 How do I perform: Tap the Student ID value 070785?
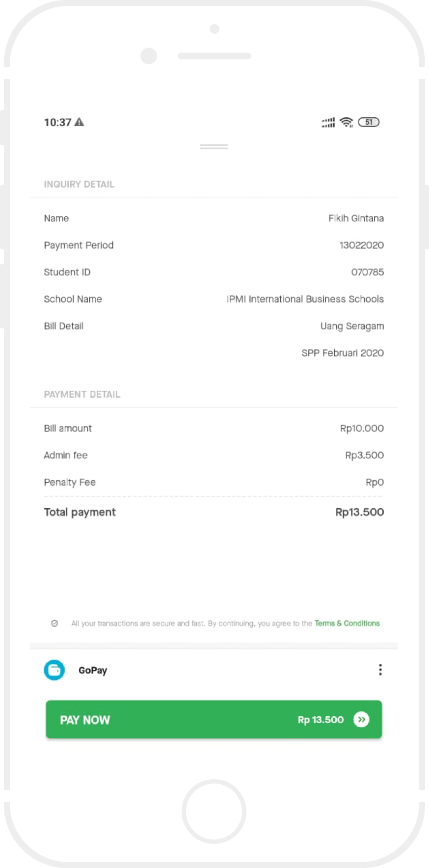367,272
